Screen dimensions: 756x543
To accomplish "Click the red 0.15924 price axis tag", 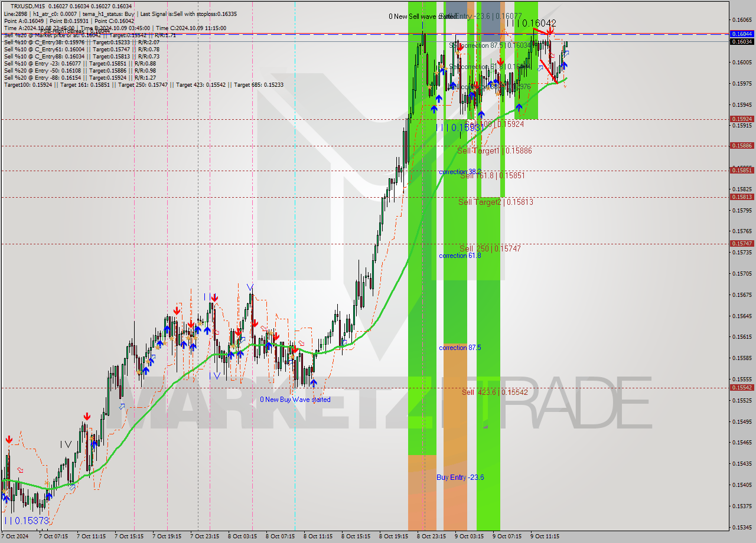I will pyautogui.click(x=742, y=119).
